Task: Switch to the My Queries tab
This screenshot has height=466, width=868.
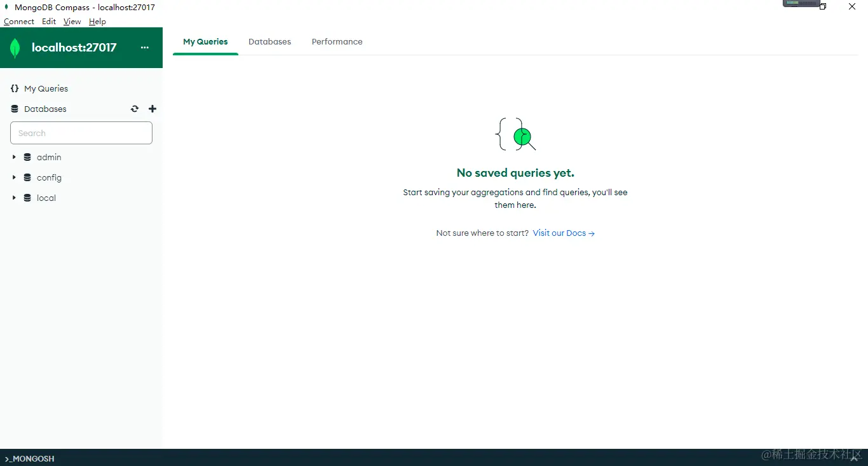Action: (205, 42)
